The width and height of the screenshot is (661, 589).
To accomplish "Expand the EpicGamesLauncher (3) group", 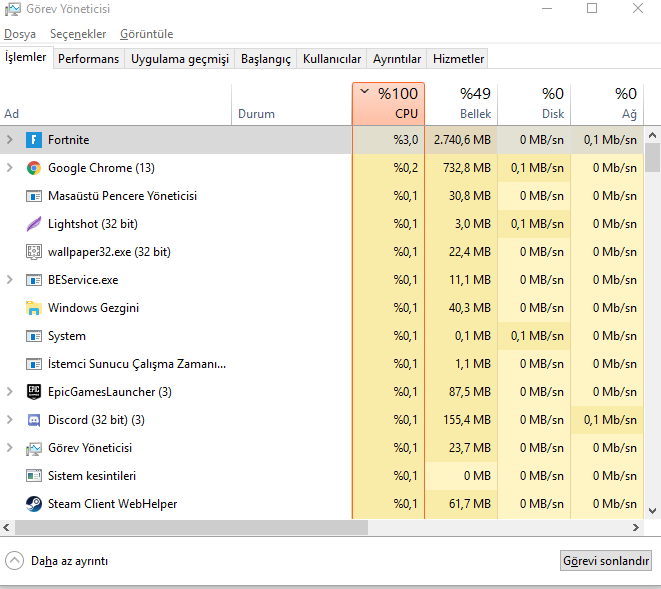I will pyautogui.click(x=10, y=392).
